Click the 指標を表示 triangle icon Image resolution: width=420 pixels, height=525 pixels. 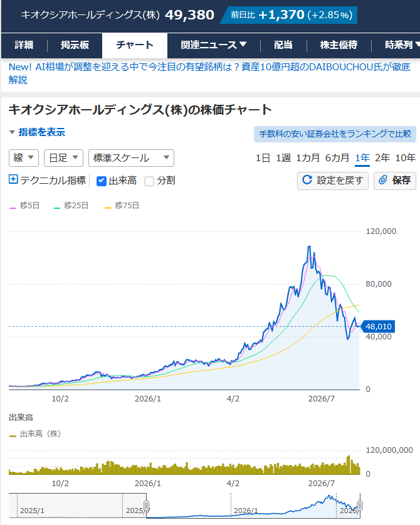click(x=12, y=132)
